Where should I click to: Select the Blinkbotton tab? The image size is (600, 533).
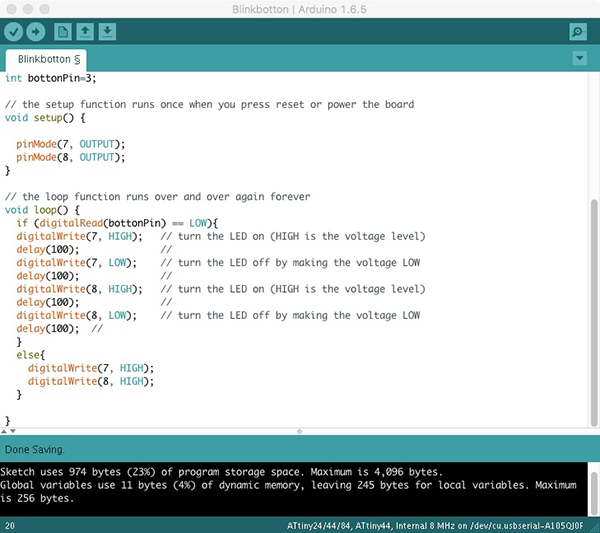click(x=46, y=60)
